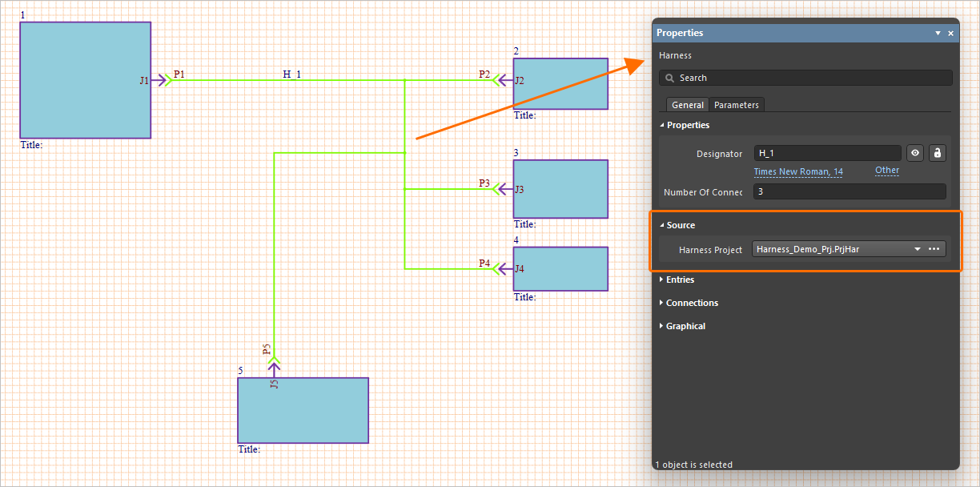Click the search magnifier icon
This screenshot has width=980, height=487.
tap(669, 78)
